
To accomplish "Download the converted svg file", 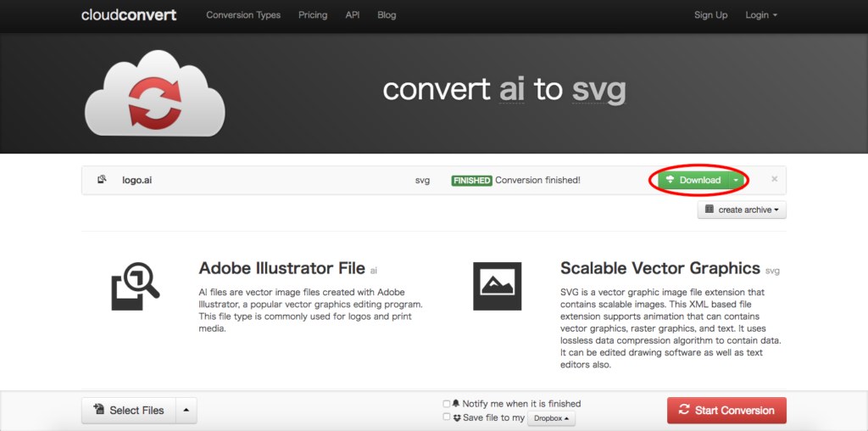I will [x=693, y=180].
